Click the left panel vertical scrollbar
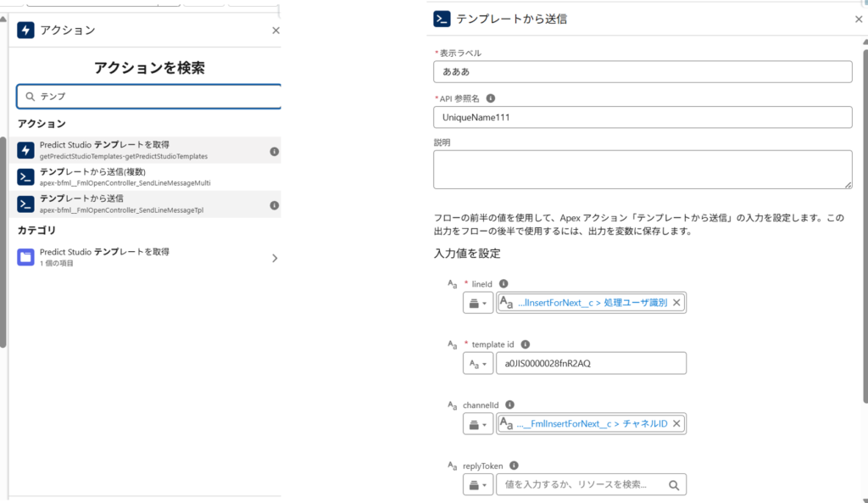The width and height of the screenshot is (868, 503). point(3,242)
